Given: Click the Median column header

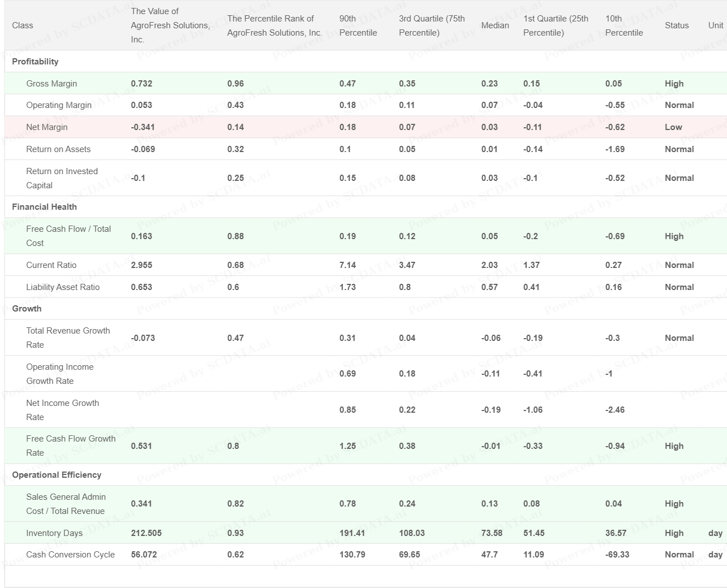Looking at the screenshot, I should [495, 25].
